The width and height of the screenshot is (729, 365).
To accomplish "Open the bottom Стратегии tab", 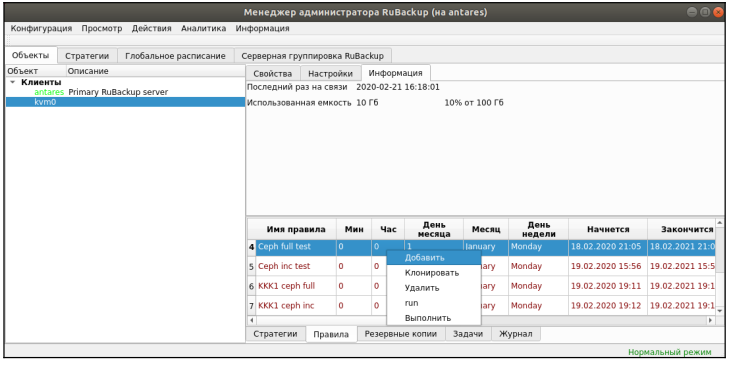I will pyautogui.click(x=275, y=334).
